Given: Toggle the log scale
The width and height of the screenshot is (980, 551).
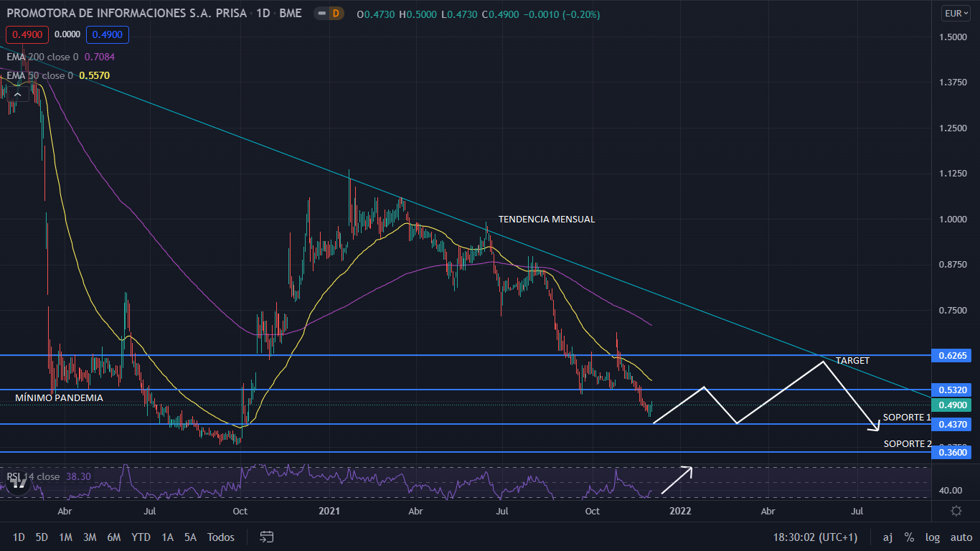Looking at the screenshot, I should tap(932, 537).
